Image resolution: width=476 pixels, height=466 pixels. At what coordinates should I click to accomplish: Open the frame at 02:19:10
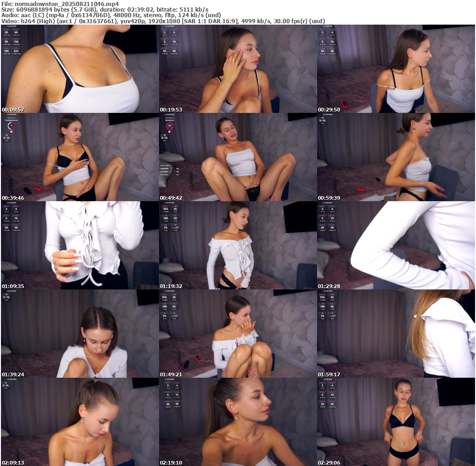(x=238, y=422)
